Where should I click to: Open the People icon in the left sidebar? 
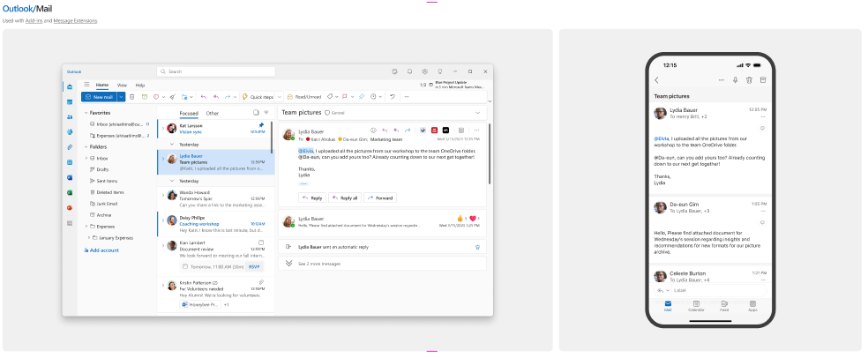click(69, 117)
